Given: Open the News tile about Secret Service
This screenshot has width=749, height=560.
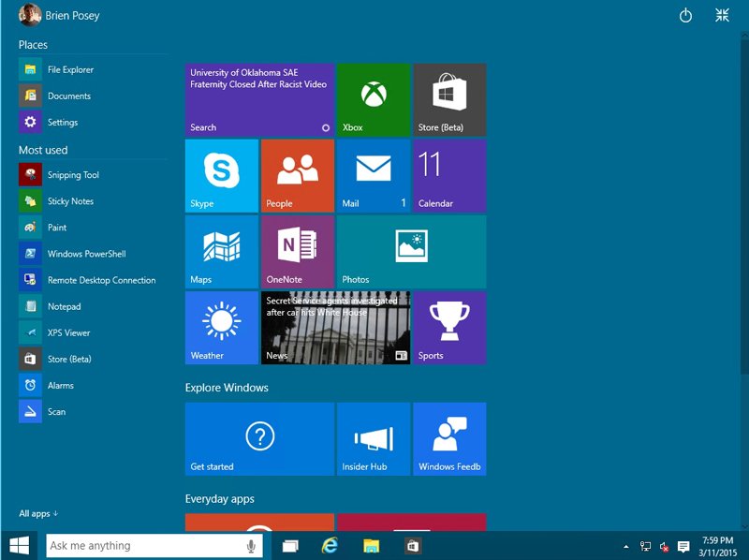Looking at the screenshot, I should pyautogui.click(x=336, y=328).
